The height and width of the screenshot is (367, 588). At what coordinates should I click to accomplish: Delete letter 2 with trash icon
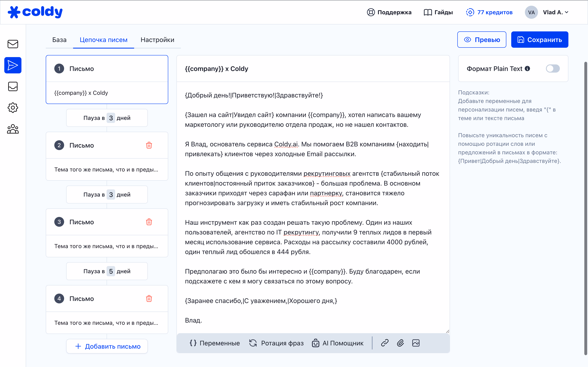point(149,145)
